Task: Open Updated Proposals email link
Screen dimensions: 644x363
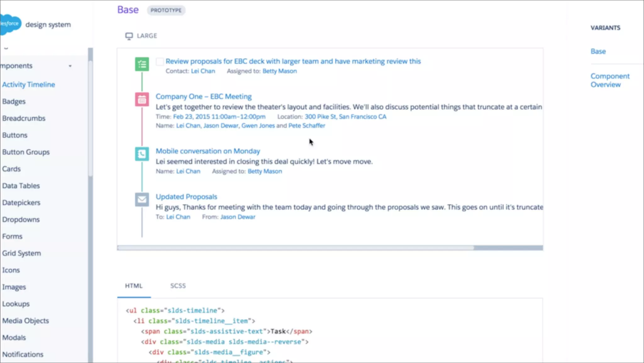Action: 186,197
